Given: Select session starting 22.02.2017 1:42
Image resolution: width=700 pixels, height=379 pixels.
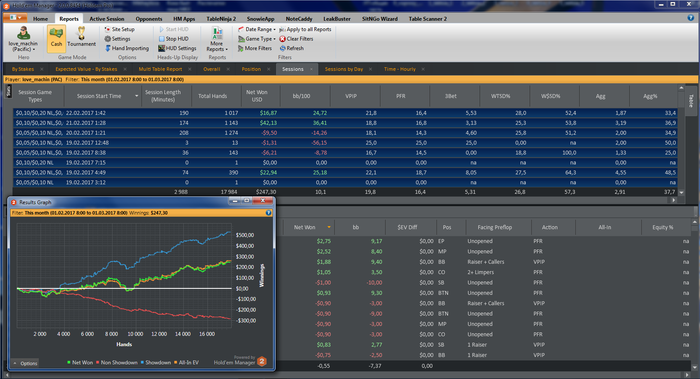Looking at the screenshot, I should coord(345,113).
